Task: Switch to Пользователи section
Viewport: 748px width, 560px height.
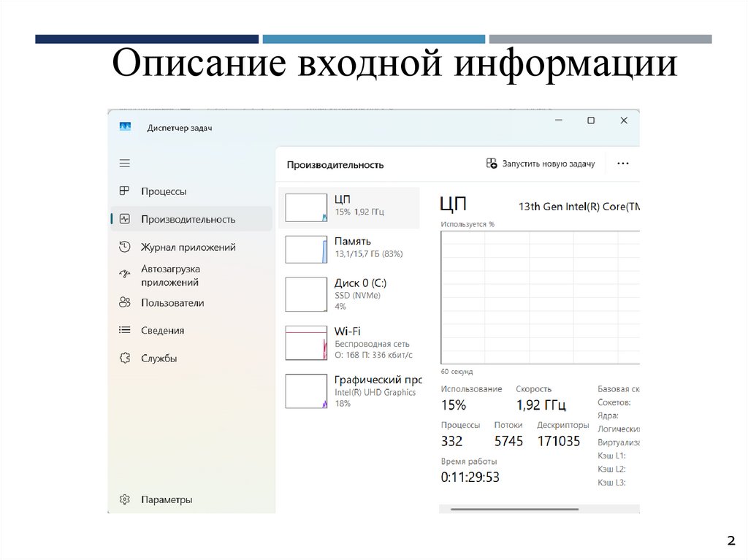Action: [x=192, y=303]
